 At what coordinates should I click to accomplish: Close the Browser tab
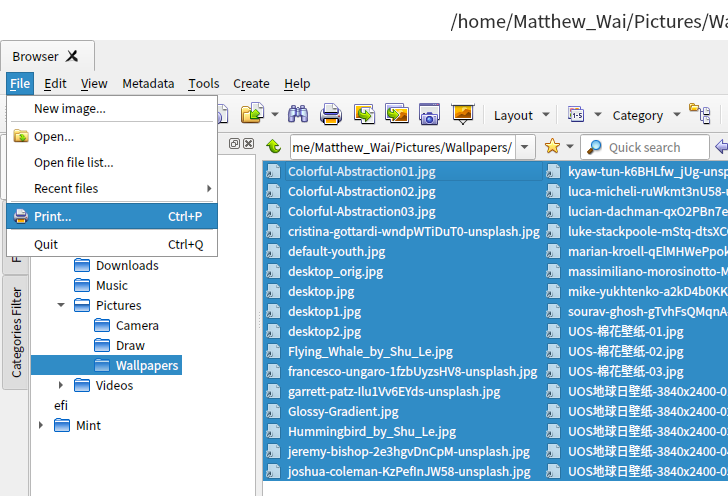72,56
